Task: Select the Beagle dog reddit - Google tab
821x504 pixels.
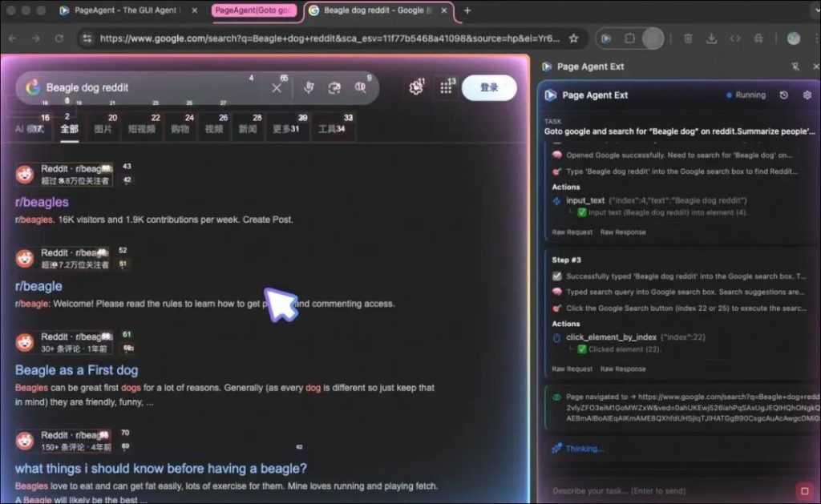Action: 378,10
